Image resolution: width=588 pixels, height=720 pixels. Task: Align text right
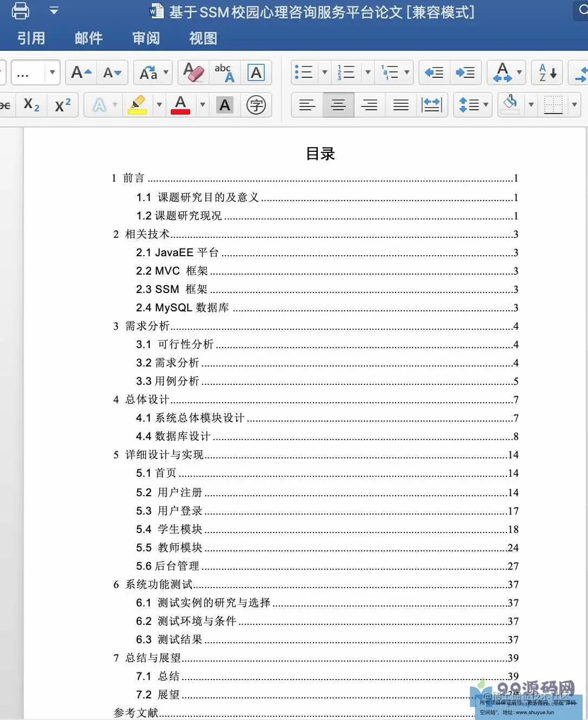(370, 105)
